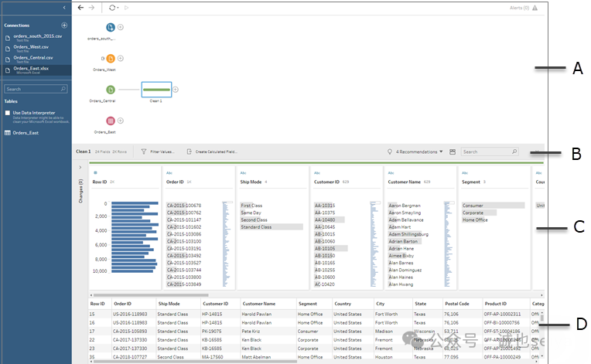Open the refresh options dropdown arrow
The image size is (591, 364).
pyautogui.click(x=118, y=8)
